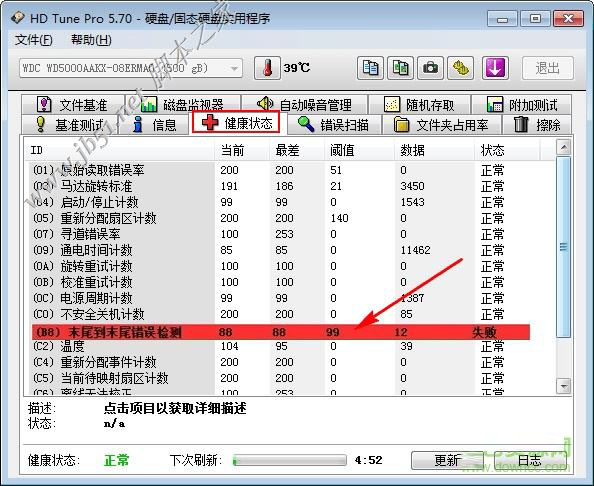Click the green 正常 health status text
Viewport: 594px width, 486px height.
[117, 460]
